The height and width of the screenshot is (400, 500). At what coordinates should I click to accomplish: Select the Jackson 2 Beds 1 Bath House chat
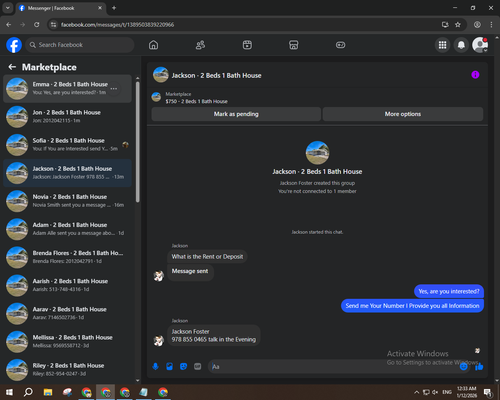coord(67,173)
